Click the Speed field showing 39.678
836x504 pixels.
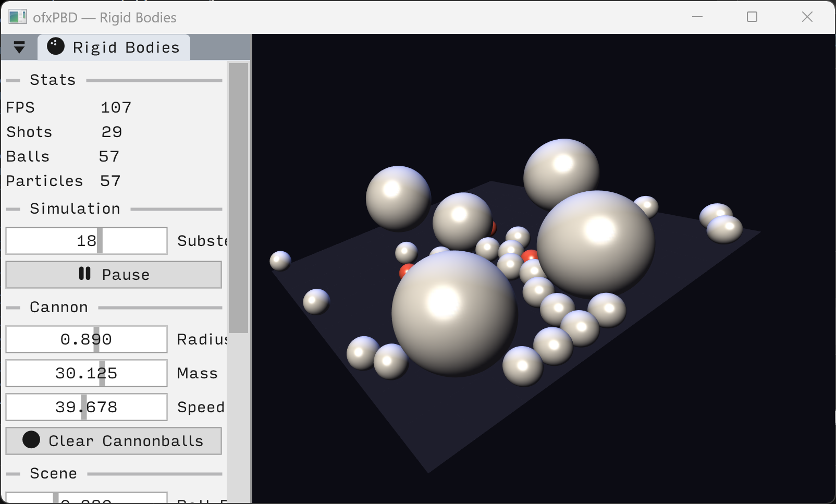(87, 407)
